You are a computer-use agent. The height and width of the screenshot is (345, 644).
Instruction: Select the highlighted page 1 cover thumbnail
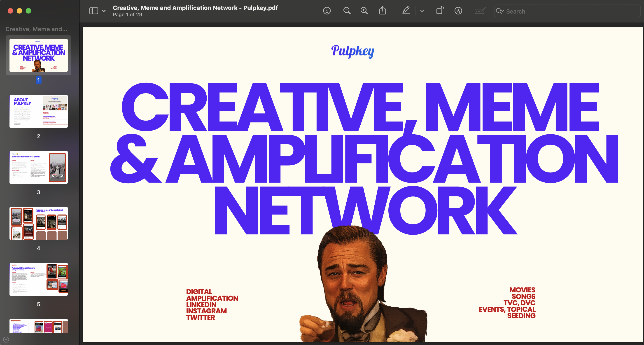point(38,56)
